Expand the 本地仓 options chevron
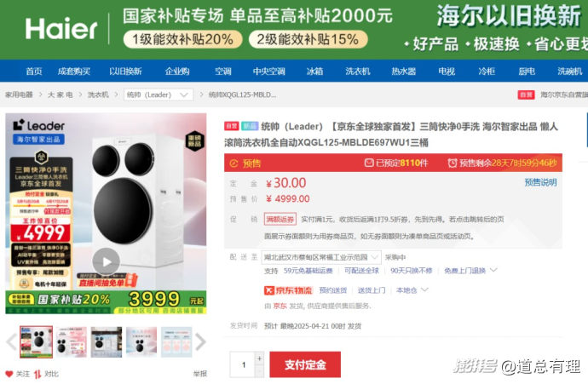588x384 pixels. click(424, 290)
